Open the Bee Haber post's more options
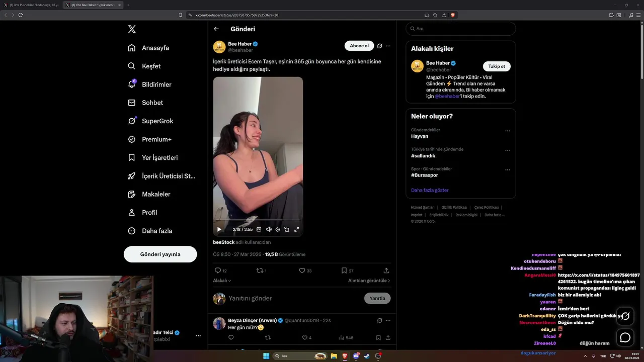The height and width of the screenshot is (362, 644). [x=388, y=46]
